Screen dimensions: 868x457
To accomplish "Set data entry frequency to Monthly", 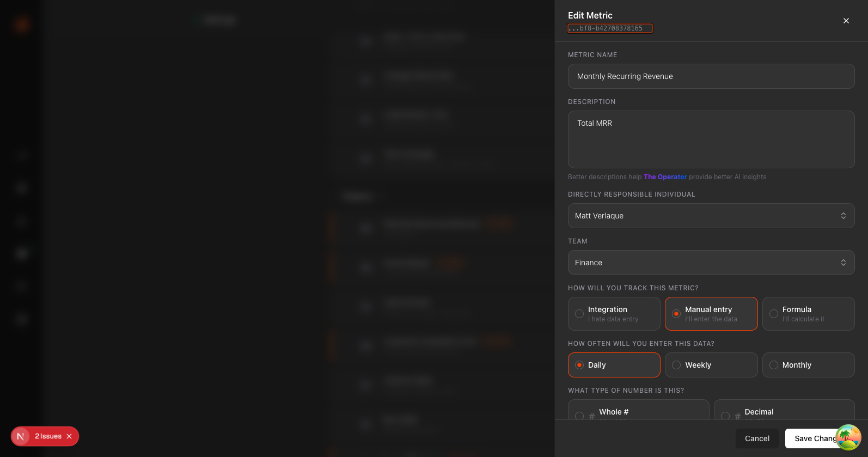I will [808, 365].
